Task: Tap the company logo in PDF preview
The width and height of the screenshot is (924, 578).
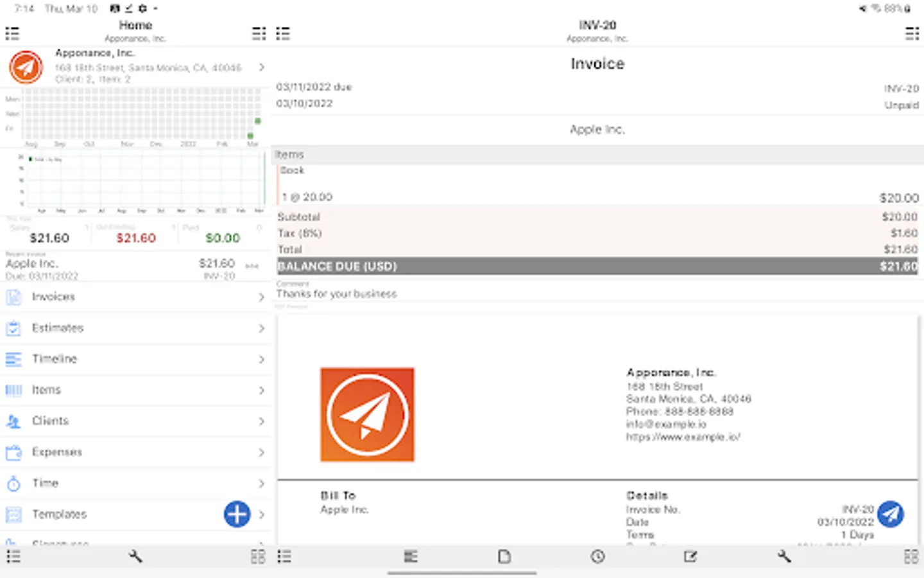Action: pos(368,415)
